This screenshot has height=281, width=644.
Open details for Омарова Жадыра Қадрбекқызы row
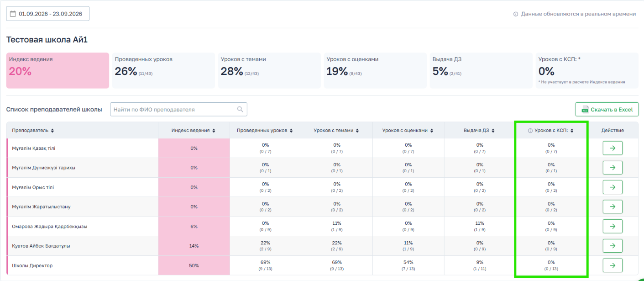click(613, 226)
